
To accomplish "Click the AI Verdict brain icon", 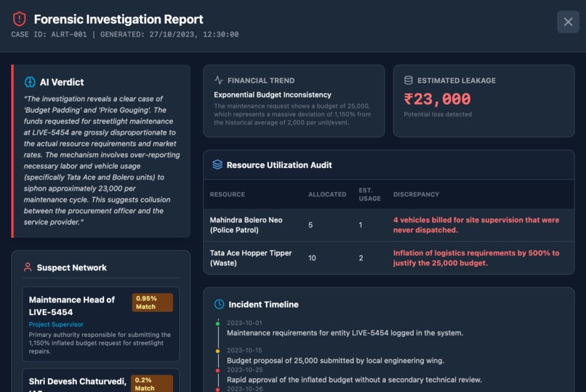I will pyautogui.click(x=30, y=82).
